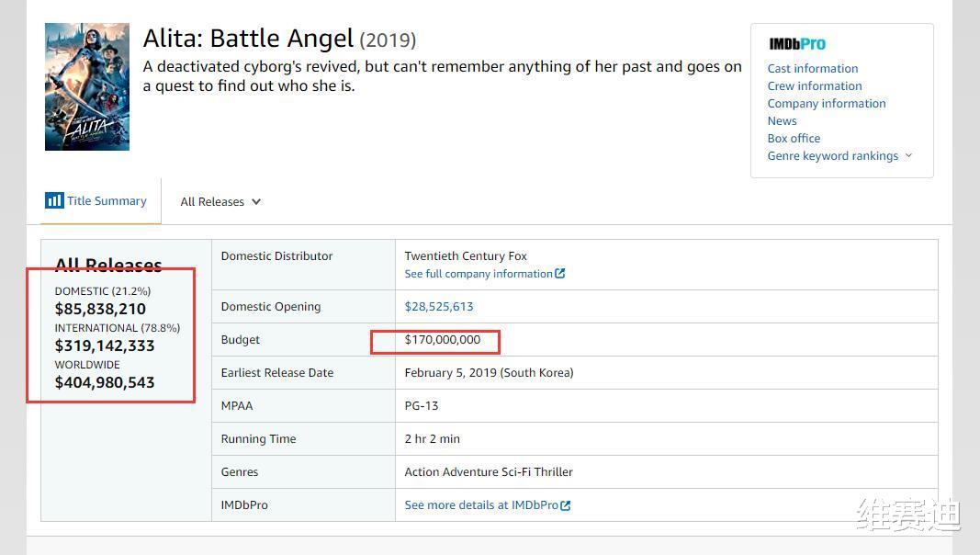The width and height of the screenshot is (980, 555).
Task: Select the $319,142,333 international gross
Action: 105,346
